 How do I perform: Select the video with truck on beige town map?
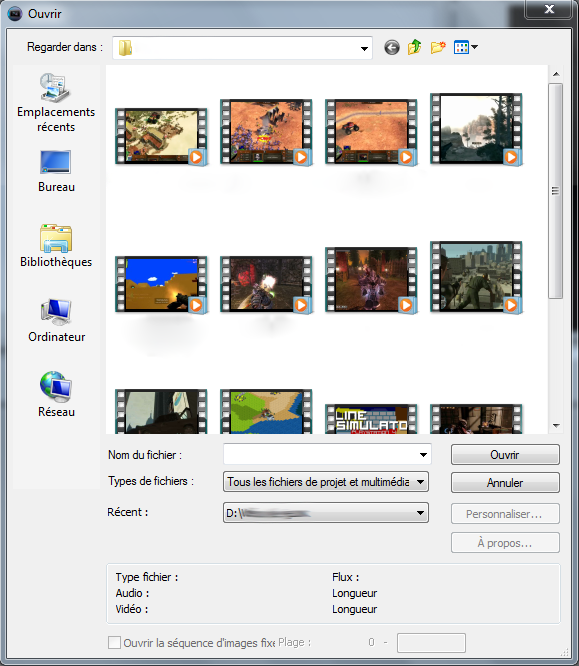(x=161, y=136)
